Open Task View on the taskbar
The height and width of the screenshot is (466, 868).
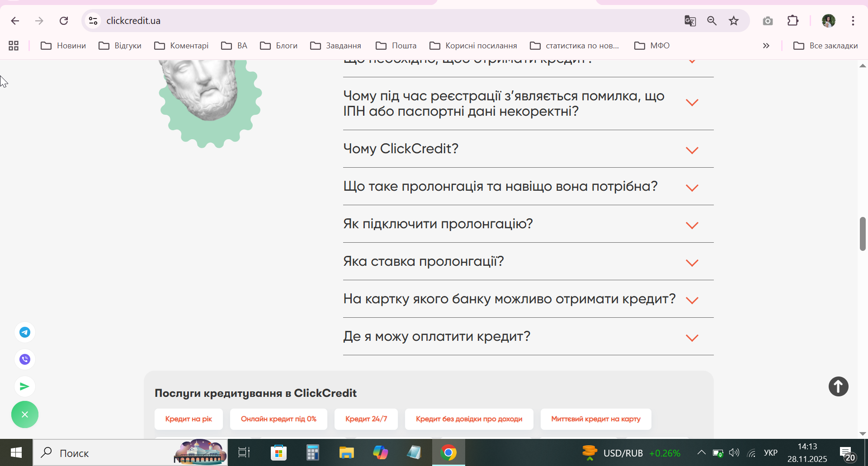[244, 452]
